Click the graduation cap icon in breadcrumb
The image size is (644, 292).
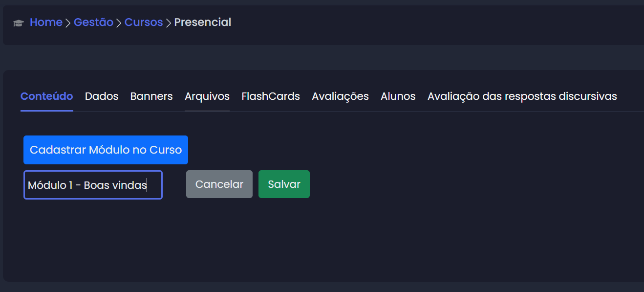point(19,23)
